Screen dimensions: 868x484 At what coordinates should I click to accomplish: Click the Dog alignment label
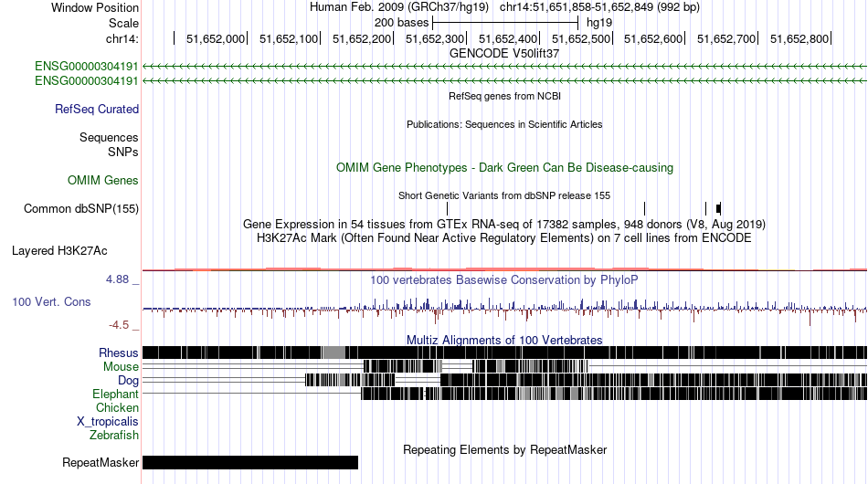point(128,380)
